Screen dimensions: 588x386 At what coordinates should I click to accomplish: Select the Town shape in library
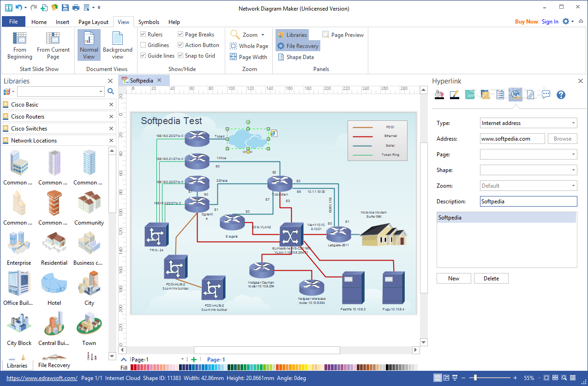click(89, 327)
